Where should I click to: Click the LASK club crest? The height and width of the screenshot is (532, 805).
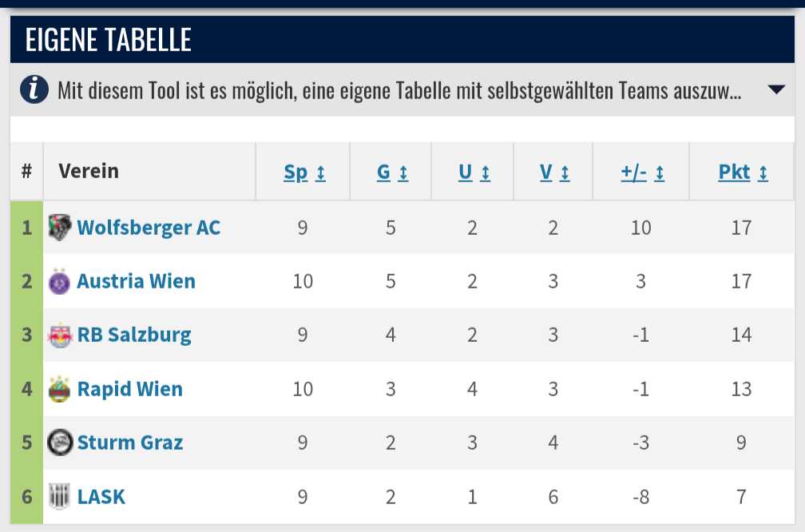point(59,497)
